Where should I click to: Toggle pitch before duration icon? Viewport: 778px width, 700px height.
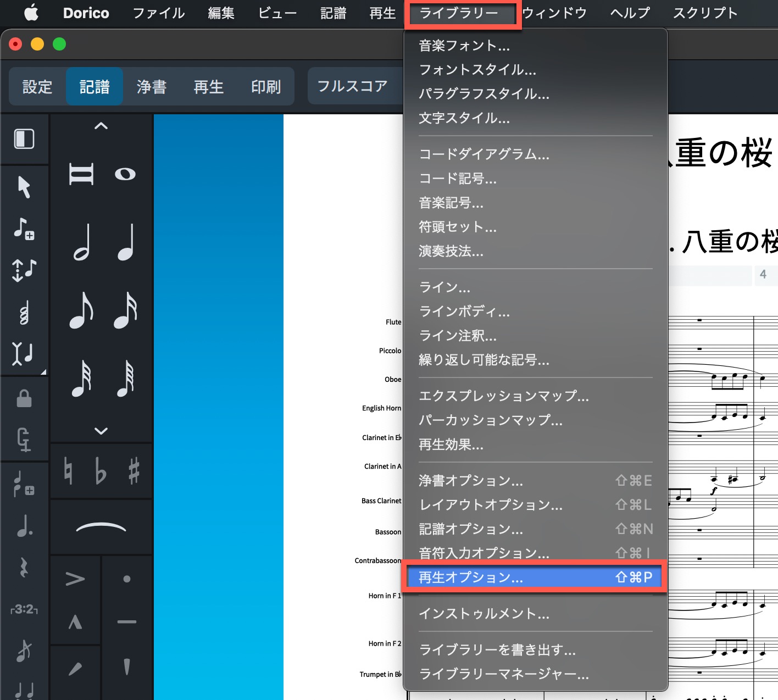click(x=24, y=270)
